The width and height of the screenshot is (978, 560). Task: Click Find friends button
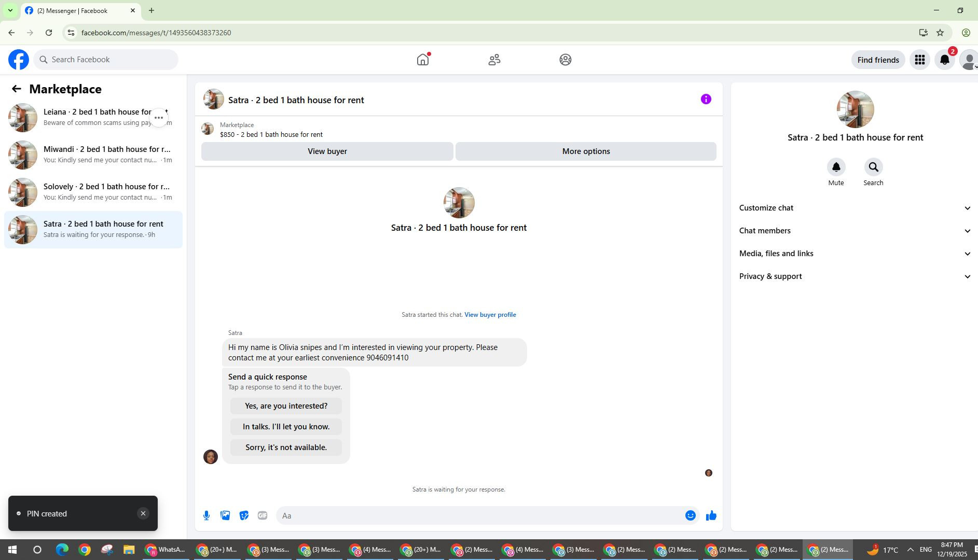point(878,60)
